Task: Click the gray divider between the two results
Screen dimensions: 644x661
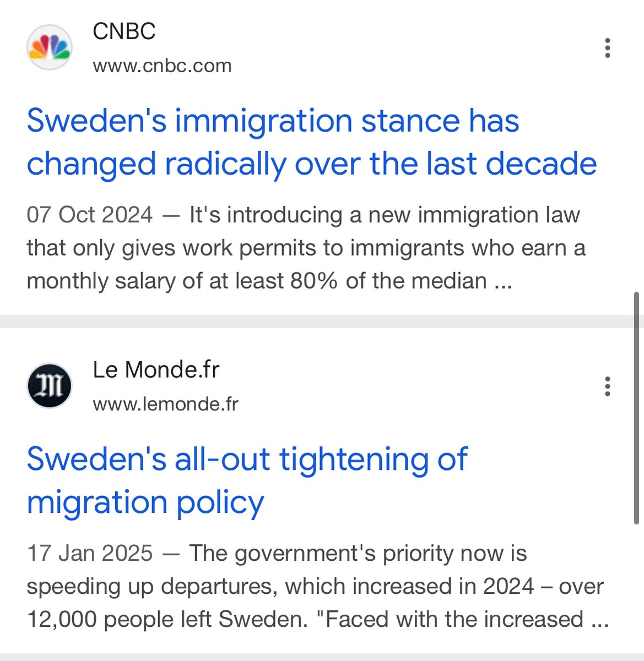Action: (320, 321)
